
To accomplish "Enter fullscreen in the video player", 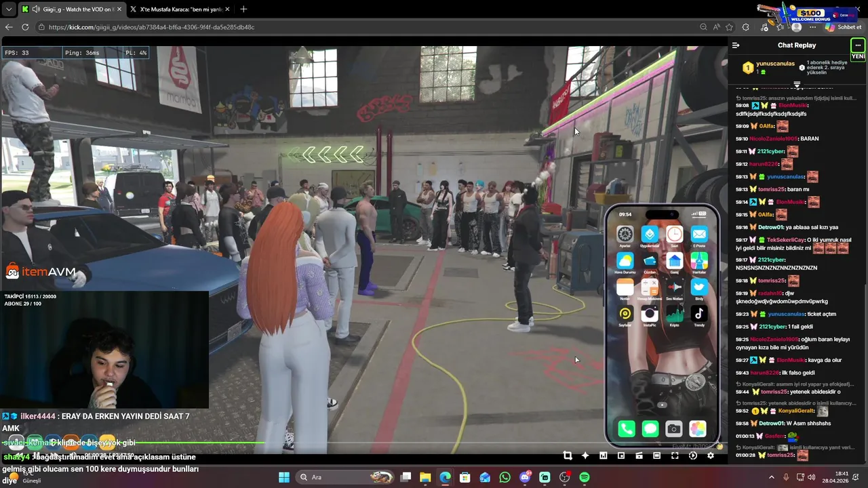I will tap(675, 455).
